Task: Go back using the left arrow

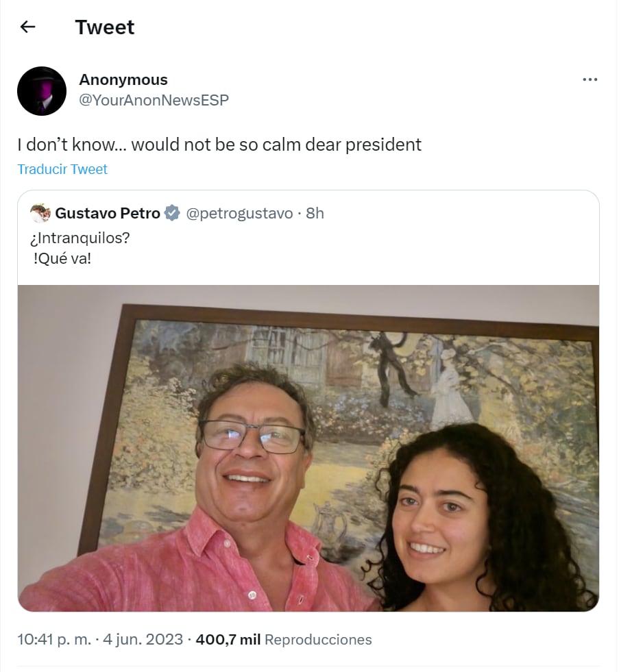Action: (27, 27)
